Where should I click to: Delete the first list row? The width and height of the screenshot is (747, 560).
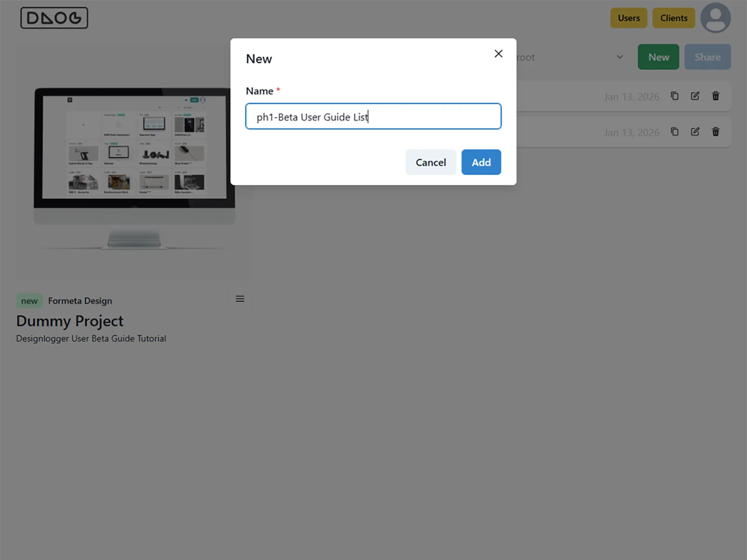pyautogui.click(x=716, y=96)
